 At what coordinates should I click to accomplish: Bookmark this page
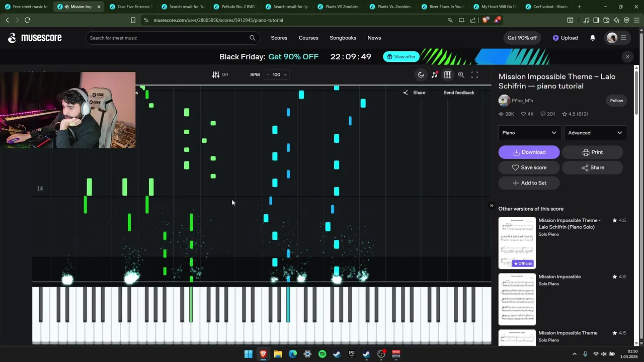point(133,20)
